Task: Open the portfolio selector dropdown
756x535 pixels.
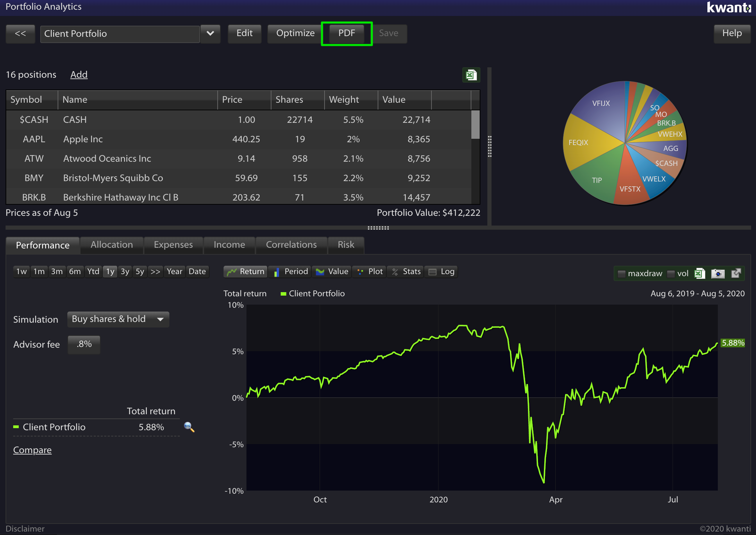Action: pyautogui.click(x=210, y=34)
